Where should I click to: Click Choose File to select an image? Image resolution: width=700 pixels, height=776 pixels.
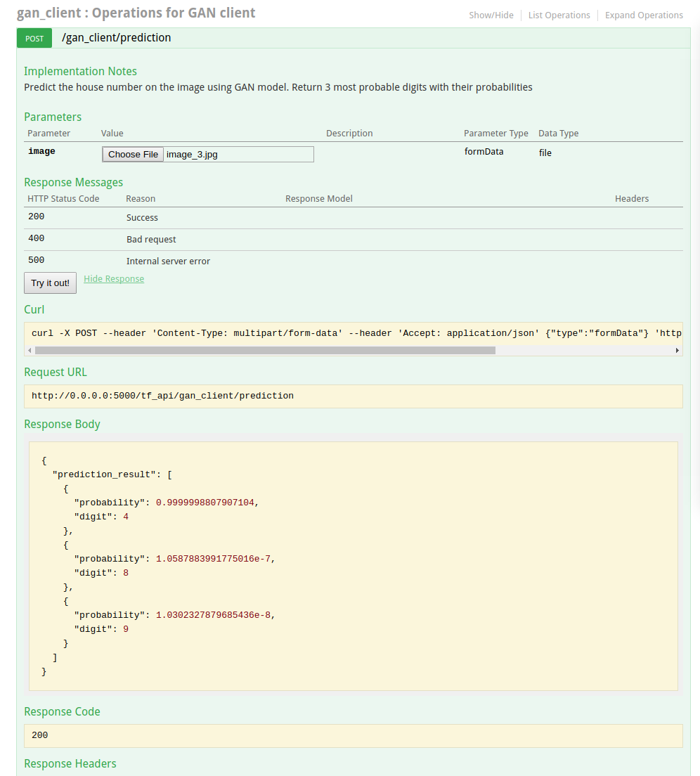[132, 154]
